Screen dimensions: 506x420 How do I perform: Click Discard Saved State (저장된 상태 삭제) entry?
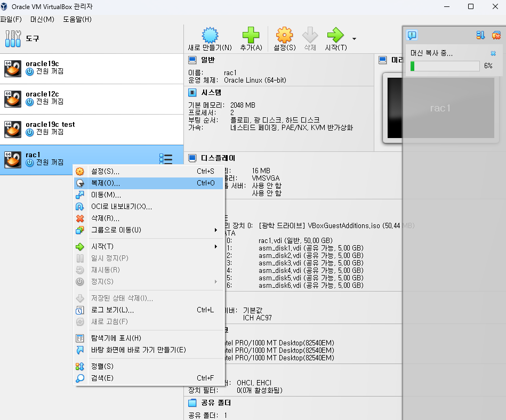click(x=148, y=298)
